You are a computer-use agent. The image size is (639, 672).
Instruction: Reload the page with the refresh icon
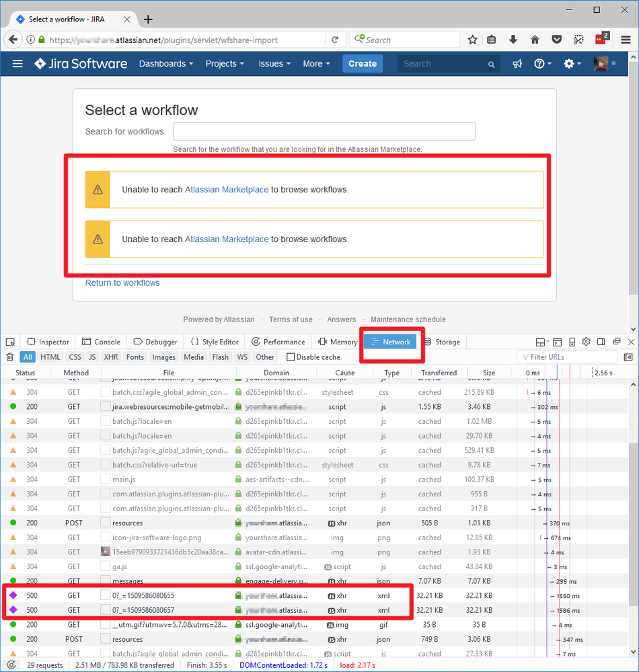coord(335,40)
